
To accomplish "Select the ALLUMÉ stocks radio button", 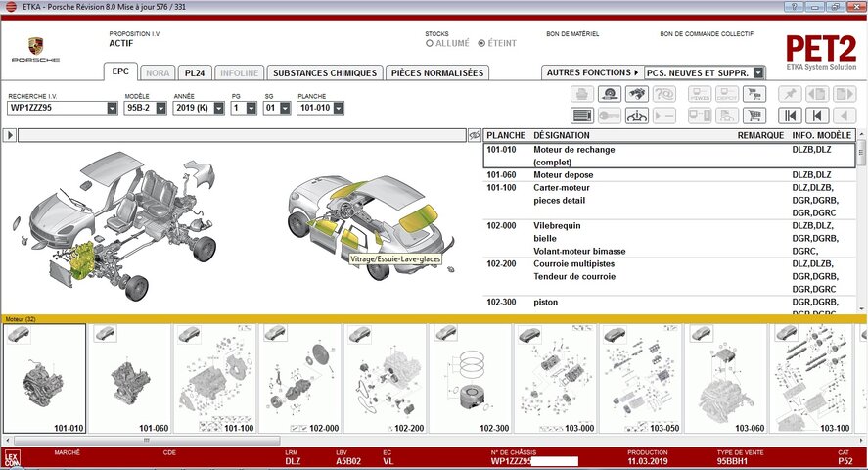I will pyautogui.click(x=429, y=43).
